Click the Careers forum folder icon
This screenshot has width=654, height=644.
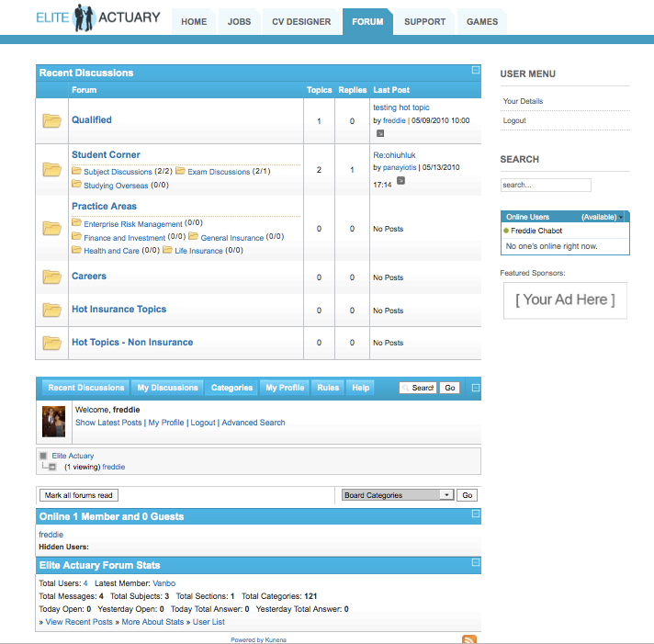[x=51, y=277]
